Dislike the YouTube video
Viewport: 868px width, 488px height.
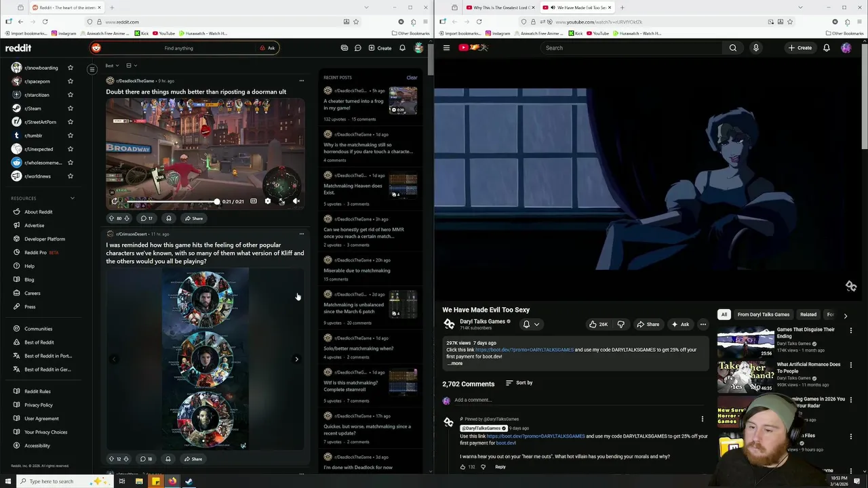point(620,325)
